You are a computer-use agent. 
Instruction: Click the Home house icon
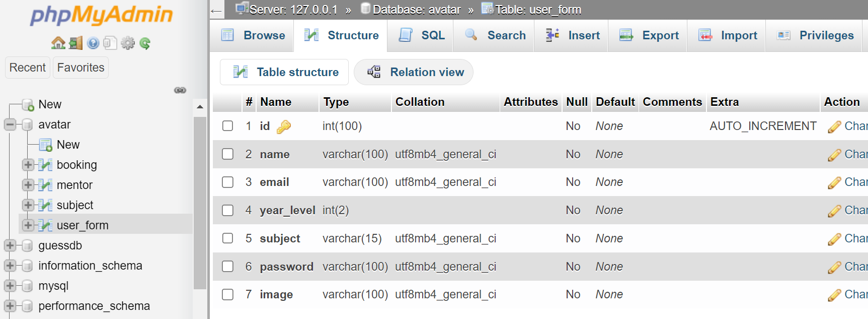tap(58, 43)
